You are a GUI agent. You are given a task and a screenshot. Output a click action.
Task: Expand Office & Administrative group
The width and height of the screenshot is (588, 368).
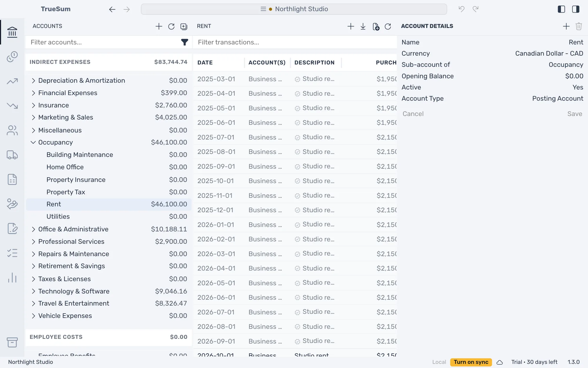(33, 229)
